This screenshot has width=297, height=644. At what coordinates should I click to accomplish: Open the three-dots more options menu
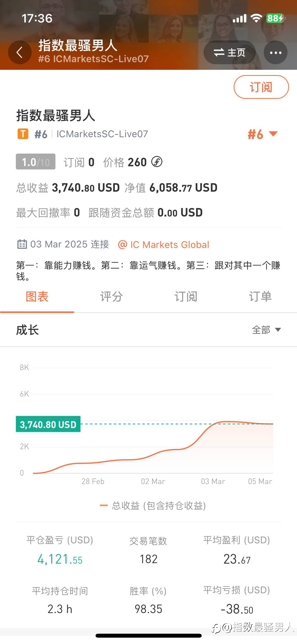pos(276,52)
